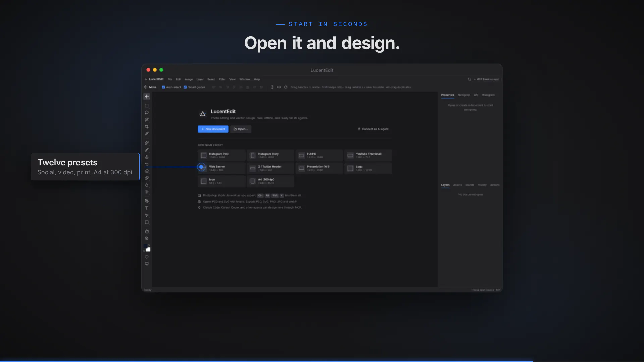This screenshot has width=644, height=362.
Task: Select the Lasso tool in toolbar
Action: (x=147, y=113)
